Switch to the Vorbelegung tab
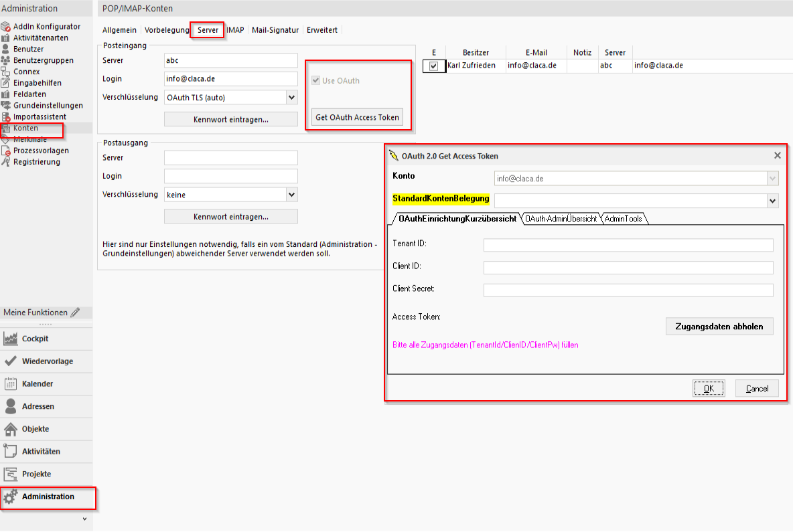 tap(167, 30)
